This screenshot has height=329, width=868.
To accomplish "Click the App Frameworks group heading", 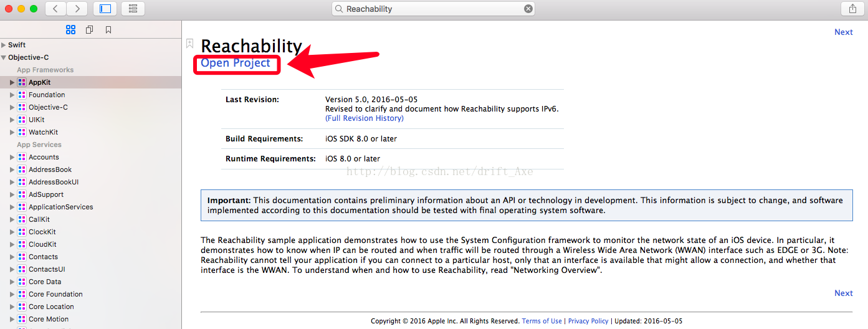I will click(x=45, y=70).
